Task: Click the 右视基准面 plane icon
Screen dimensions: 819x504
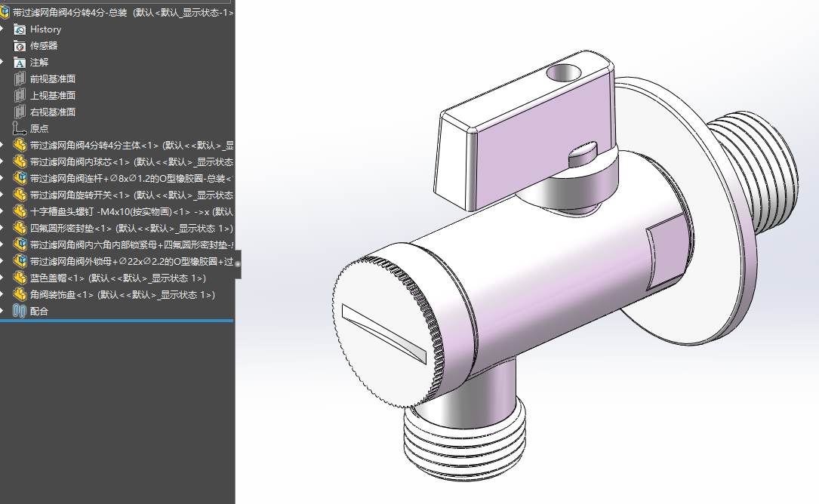Action: click(20, 112)
